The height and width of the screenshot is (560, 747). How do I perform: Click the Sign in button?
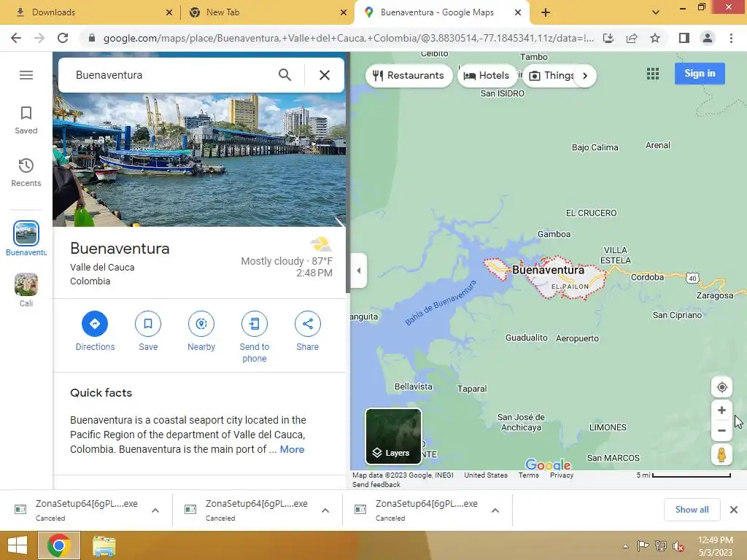(700, 74)
